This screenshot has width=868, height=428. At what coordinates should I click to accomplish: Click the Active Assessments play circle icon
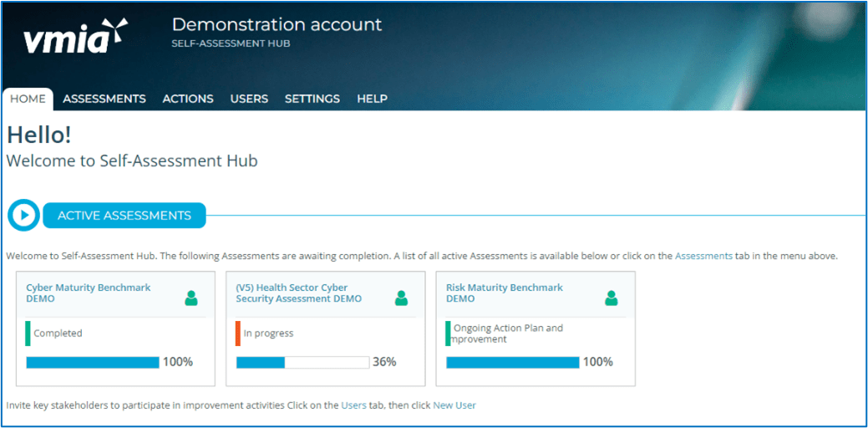click(23, 215)
